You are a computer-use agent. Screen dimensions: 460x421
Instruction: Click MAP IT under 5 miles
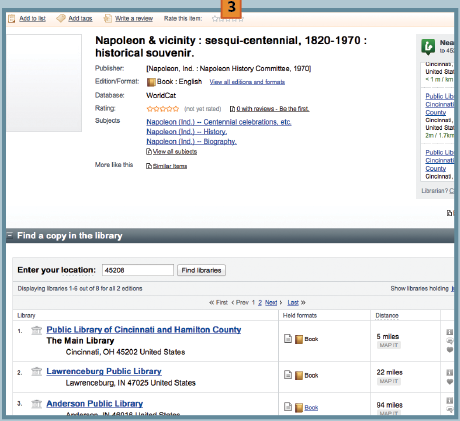(389, 345)
